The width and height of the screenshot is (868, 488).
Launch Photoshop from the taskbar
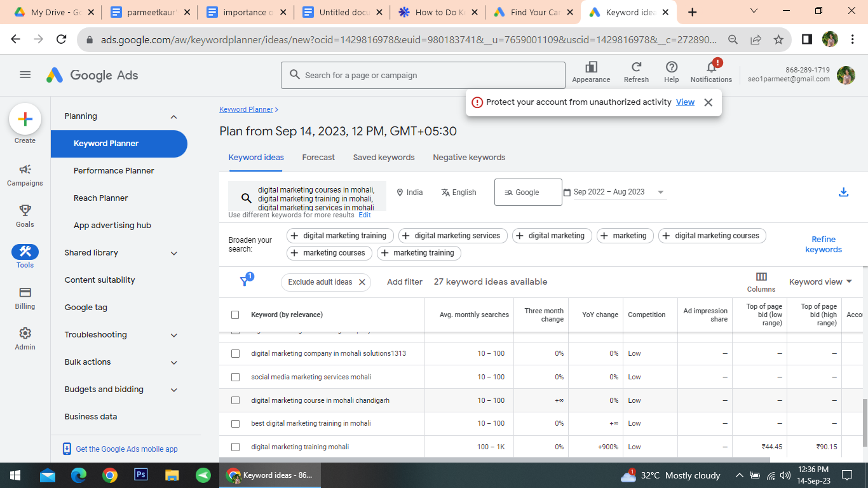(x=141, y=475)
